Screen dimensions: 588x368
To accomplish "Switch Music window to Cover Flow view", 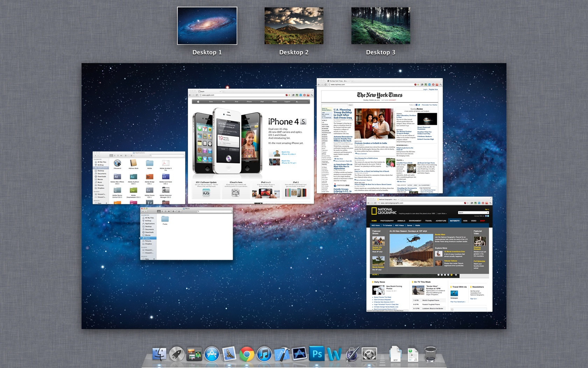I will tap(168, 211).
